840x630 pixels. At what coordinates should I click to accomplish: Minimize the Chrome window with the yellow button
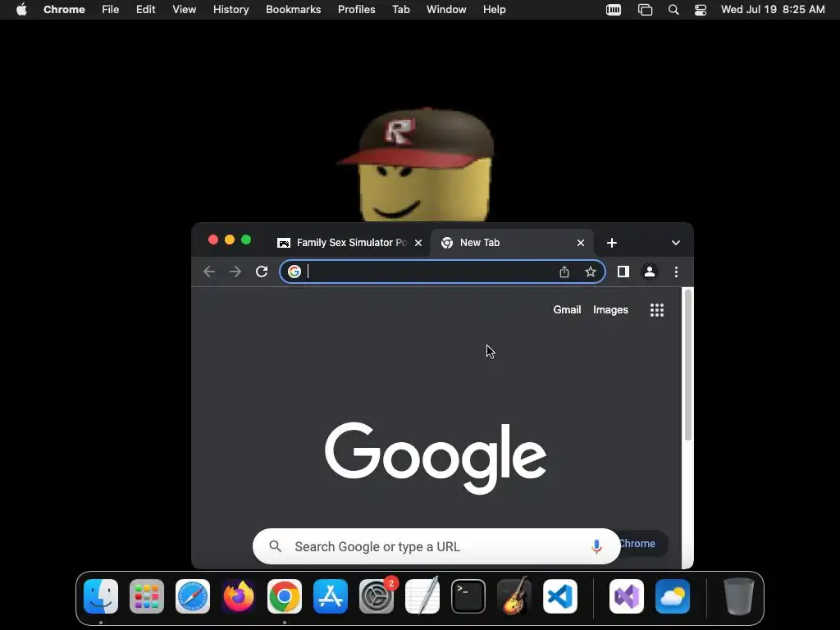(230, 240)
